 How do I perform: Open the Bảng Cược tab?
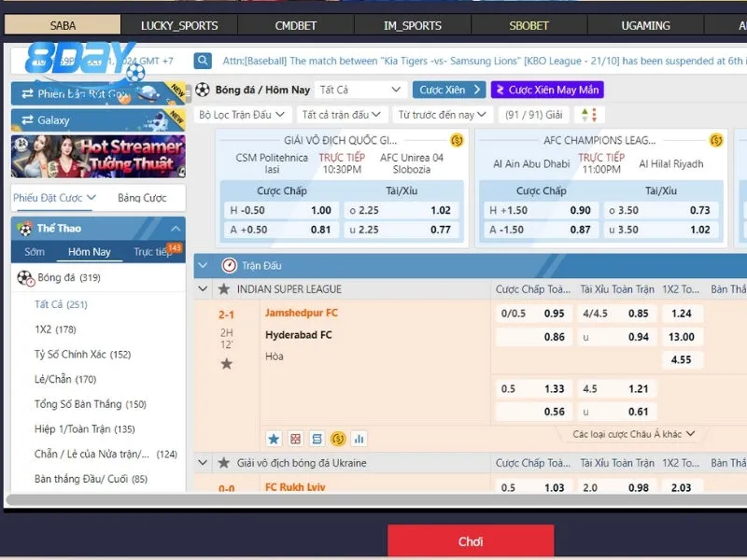[142, 198]
